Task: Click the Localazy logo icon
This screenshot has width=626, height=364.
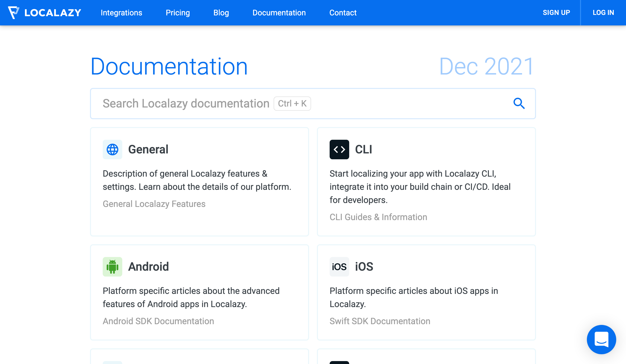Action: 14,12
